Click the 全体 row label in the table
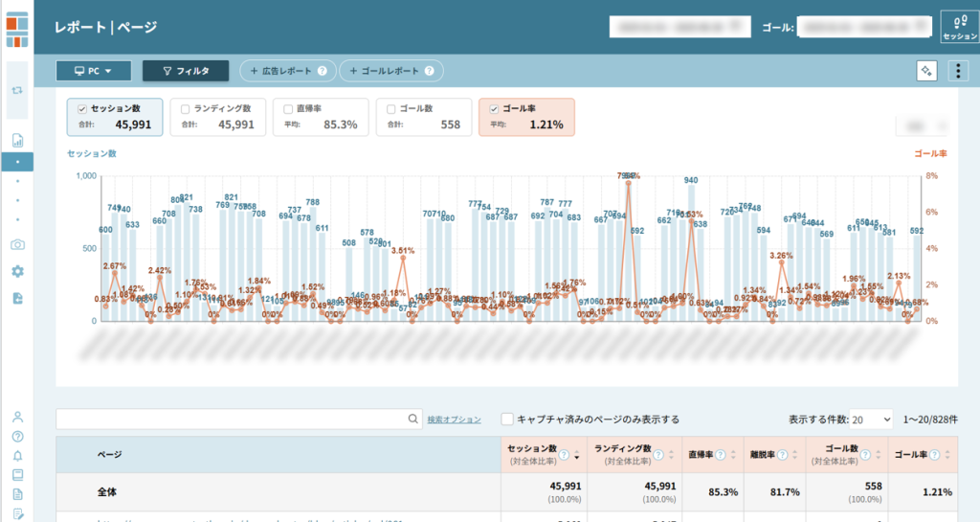 click(107, 492)
